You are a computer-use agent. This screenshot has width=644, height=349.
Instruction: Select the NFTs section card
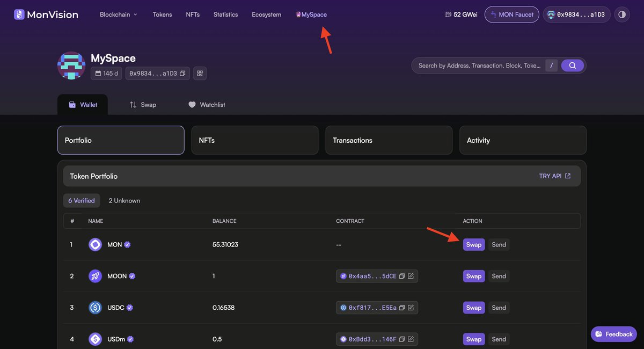click(255, 140)
